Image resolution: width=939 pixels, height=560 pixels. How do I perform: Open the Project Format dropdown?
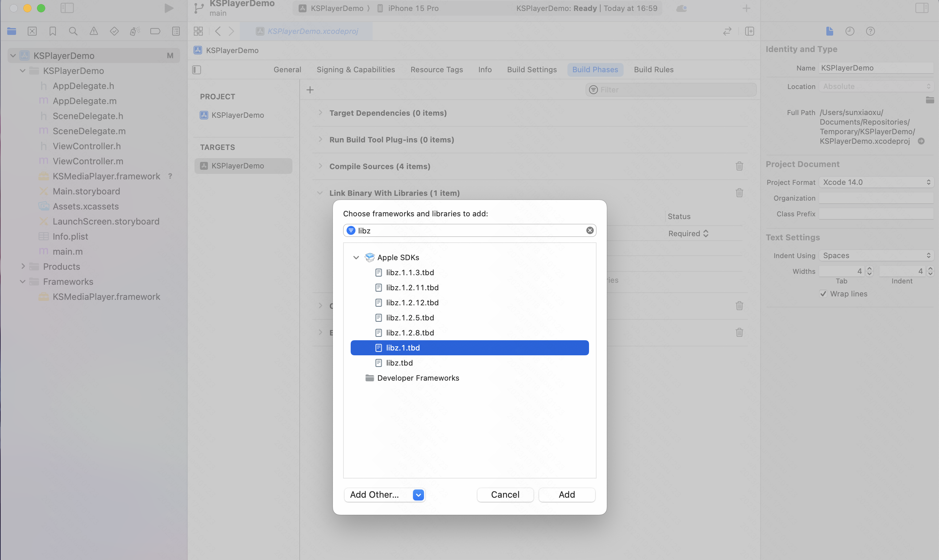point(876,182)
